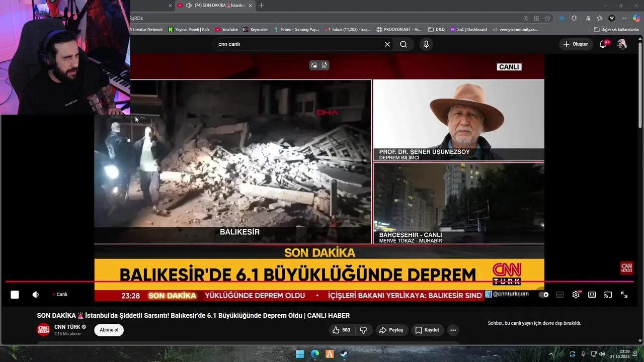Add this page to favorites with star
The image size is (644, 362).
547,18
